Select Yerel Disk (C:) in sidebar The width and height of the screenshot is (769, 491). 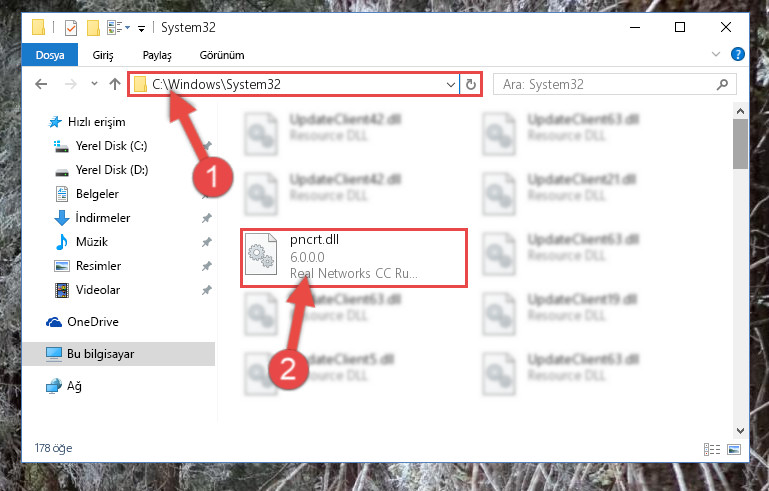point(111,146)
